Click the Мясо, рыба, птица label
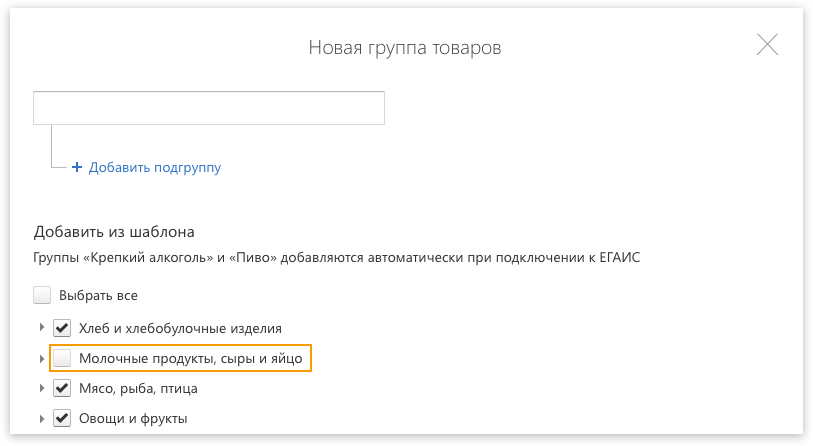The width and height of the screenshot is (813, 446). pyautogui.click(x=138, y=388)
